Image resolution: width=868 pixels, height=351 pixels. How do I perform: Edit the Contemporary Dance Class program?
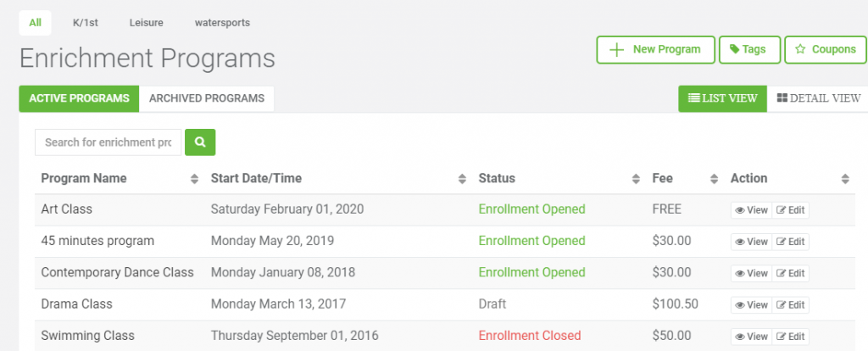[791, 274]
